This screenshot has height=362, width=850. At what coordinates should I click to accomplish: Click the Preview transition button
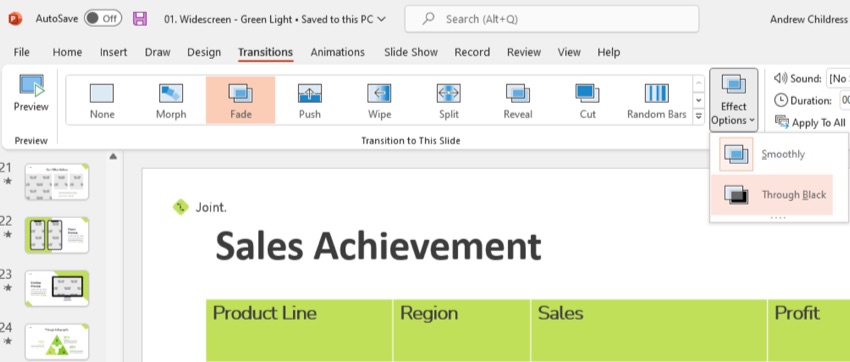31,93
